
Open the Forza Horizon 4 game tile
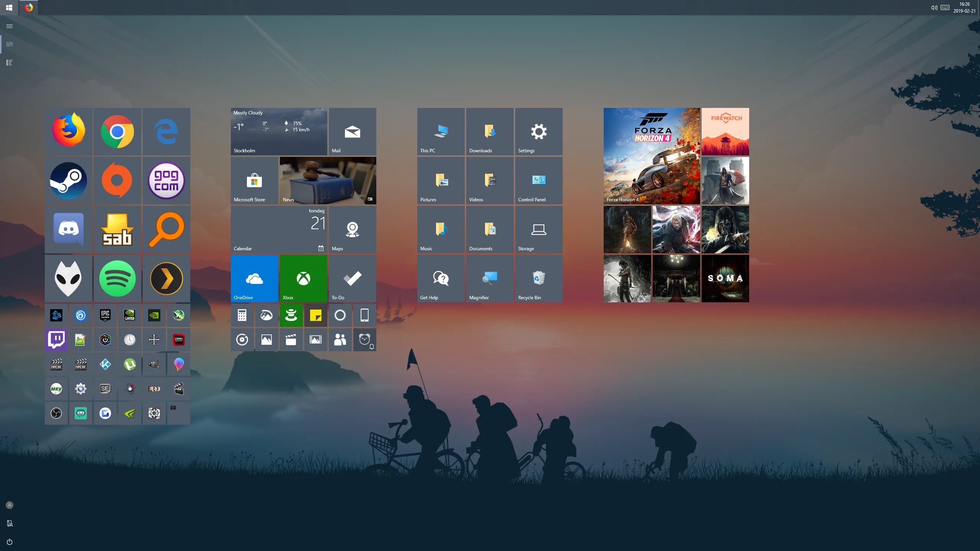[652, 156]
